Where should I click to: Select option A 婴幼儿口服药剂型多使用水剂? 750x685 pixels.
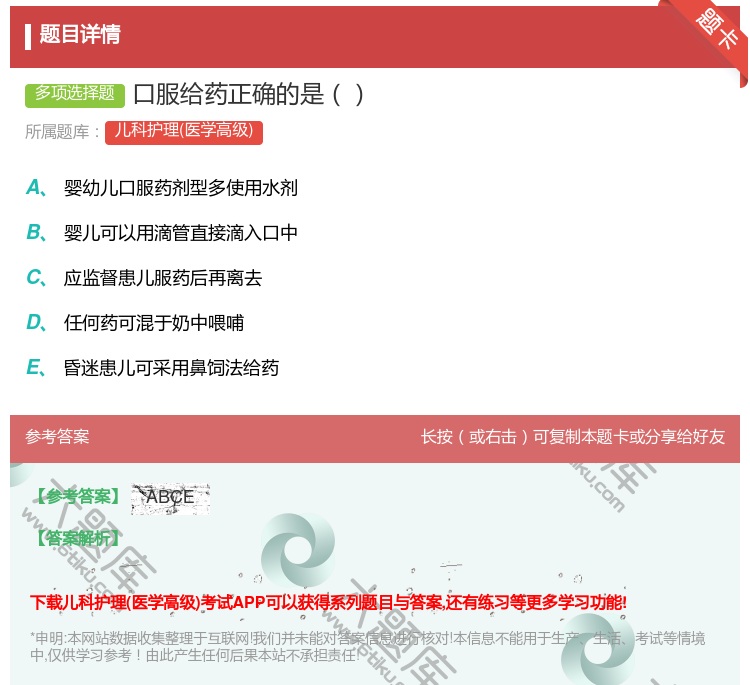[181, 188]
